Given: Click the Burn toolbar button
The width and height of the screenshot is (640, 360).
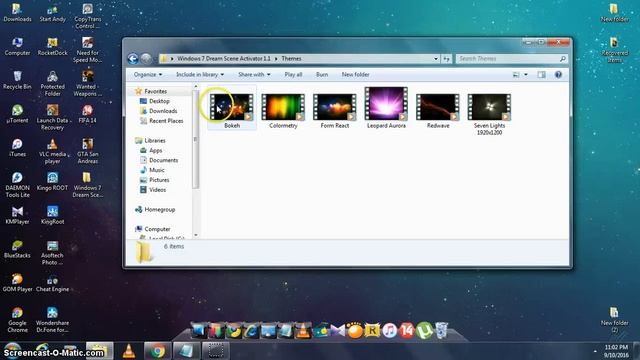Looking at the screenshot, I should tap(322, 75).
